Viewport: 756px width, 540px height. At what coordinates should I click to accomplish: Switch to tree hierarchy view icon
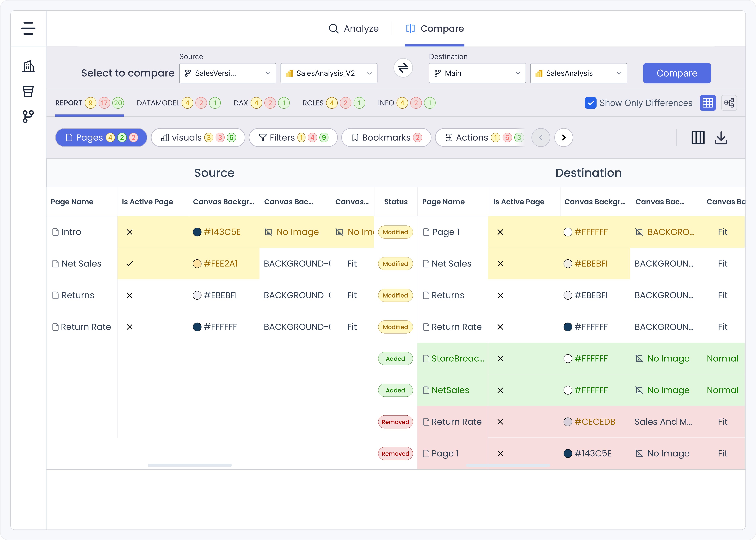click(x=729, y=103)
